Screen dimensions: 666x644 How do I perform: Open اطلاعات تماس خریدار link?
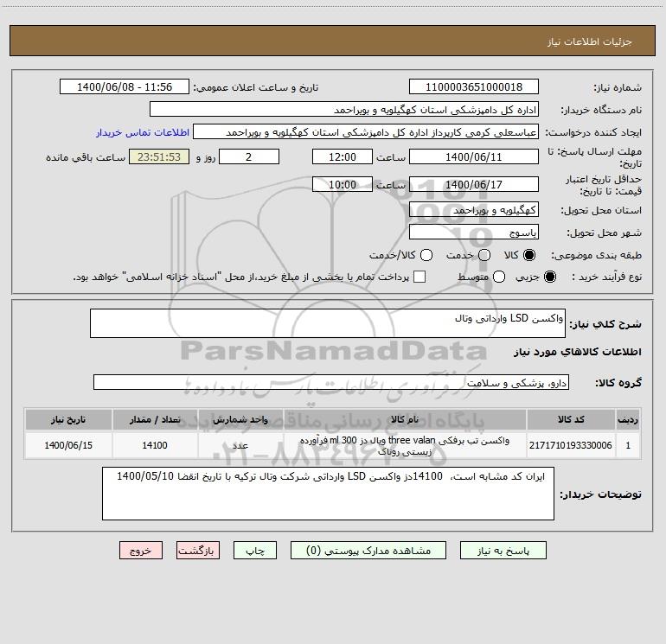coord(143,132)
